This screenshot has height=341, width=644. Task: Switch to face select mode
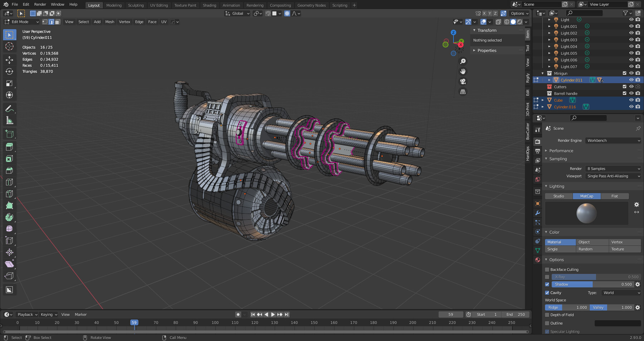click(x=57, y=21)
